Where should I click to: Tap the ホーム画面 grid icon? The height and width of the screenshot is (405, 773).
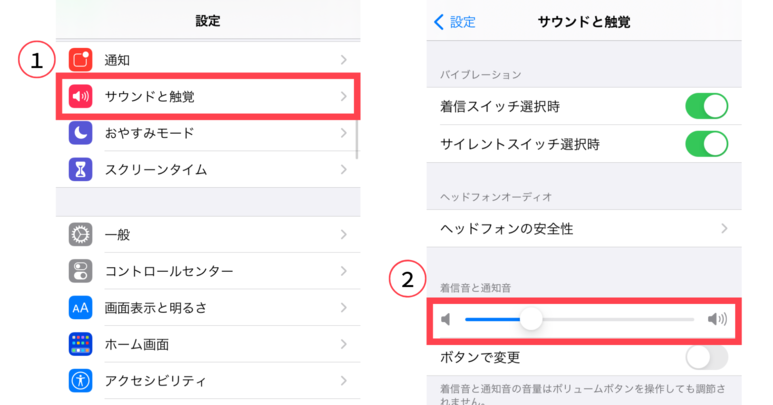[x=81, y=344]
